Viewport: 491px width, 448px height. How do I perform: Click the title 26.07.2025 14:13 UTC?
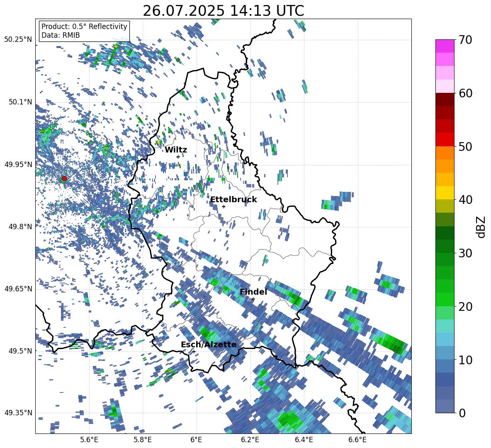coord(223,11)
